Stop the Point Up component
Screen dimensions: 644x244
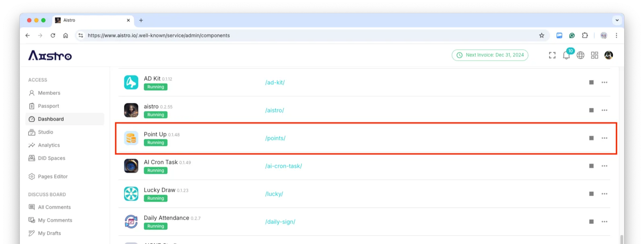pyautogui.click(x=591, y=138)
